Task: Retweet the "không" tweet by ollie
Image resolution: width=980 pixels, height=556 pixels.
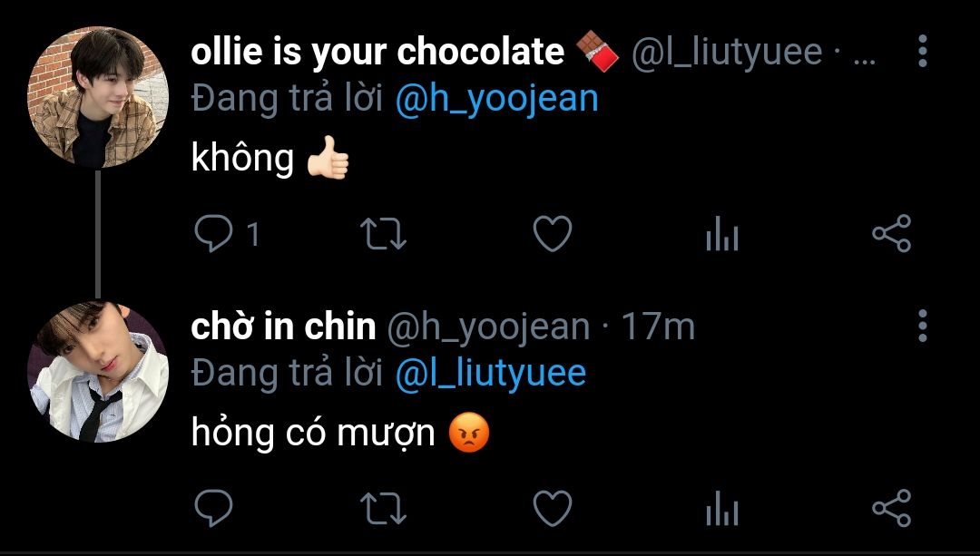Action: coord(384,234)
